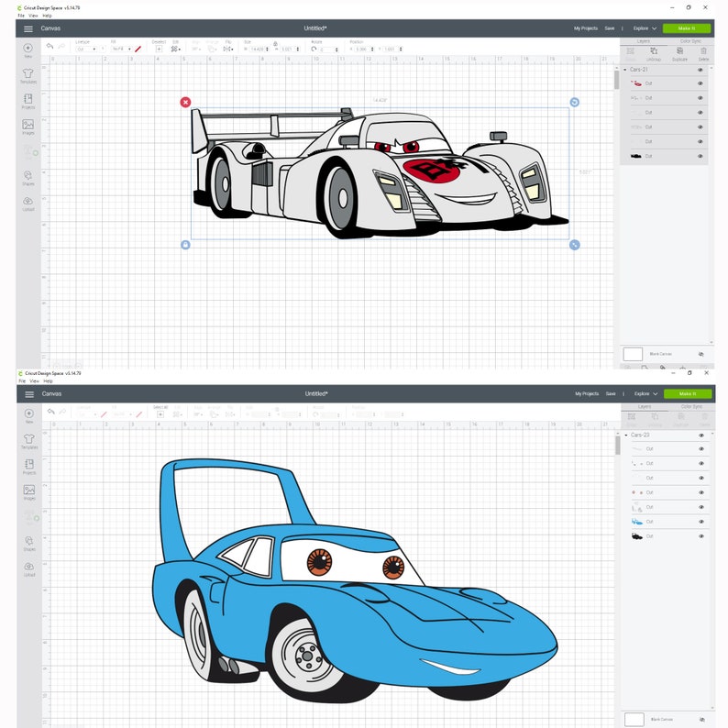728x728 pixels.
Task: Open Explore machine dropdown in top window
Action: (645, 28)
